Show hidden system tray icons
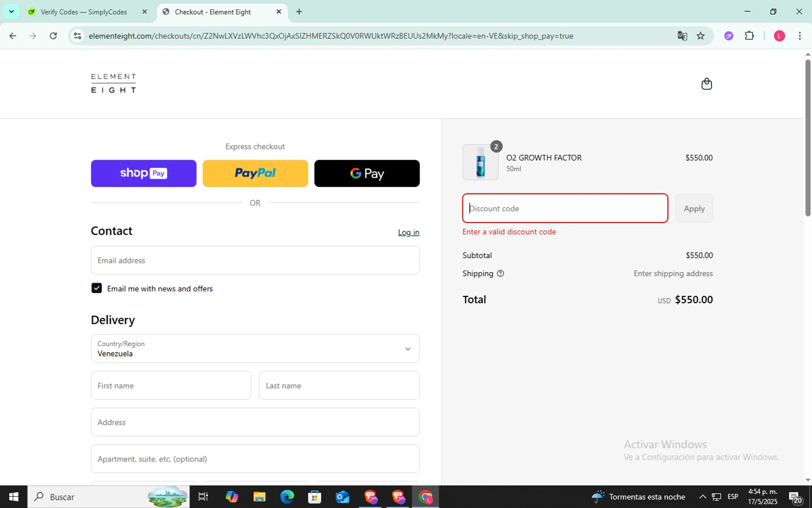 click(702, 497)
